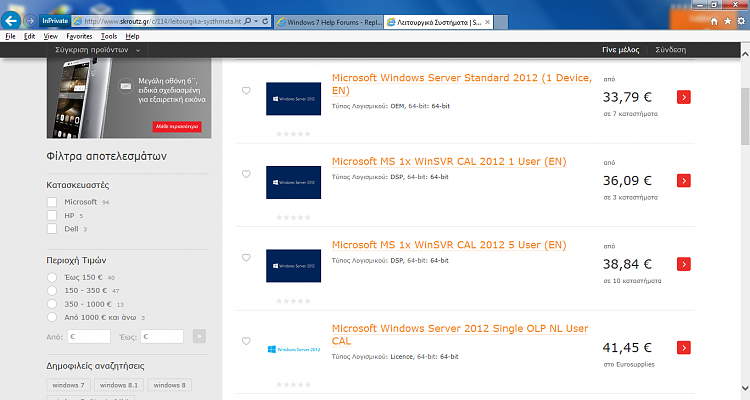Click red arrow next to 41,45 € price

coord(684,347)
